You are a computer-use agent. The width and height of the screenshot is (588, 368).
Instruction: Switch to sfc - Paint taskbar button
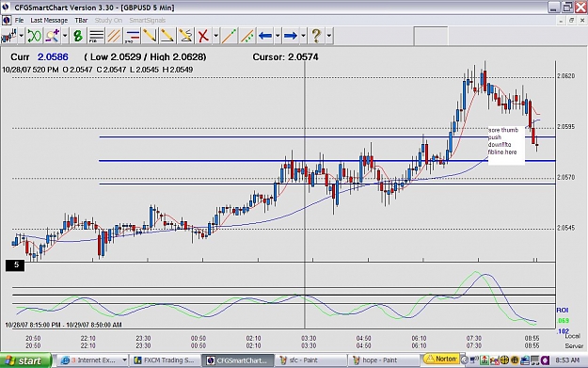310,360
